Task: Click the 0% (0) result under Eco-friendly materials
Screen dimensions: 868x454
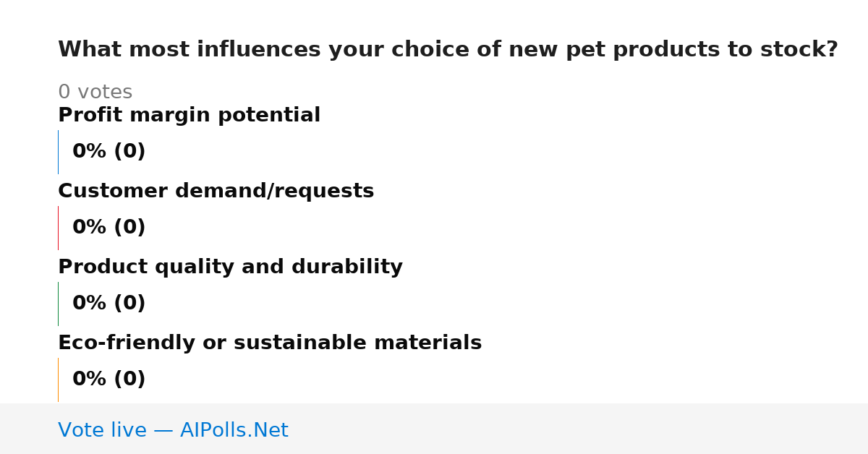Action: (109, 380)
